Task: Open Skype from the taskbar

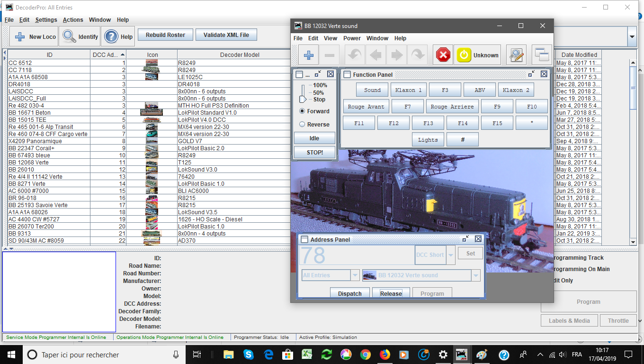Action: coord(249,355)
